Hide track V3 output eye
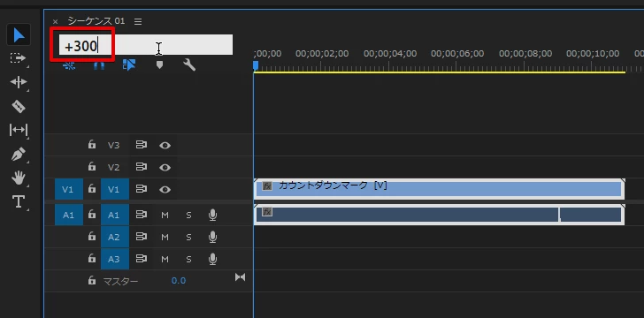The width and height of the screenshot is (644, 318). coord(165,145)
